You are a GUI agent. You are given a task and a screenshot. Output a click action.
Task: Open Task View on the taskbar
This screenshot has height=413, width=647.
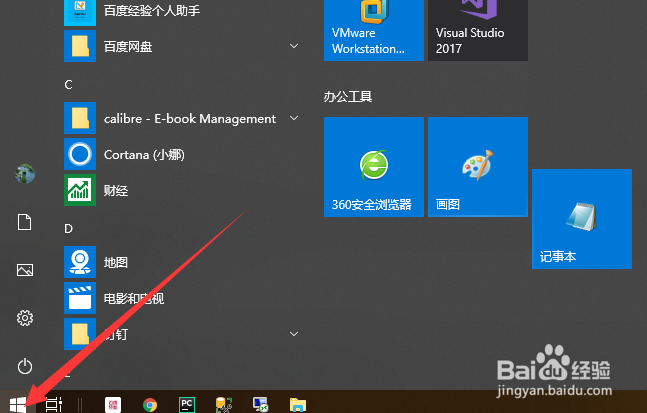[54, 405]
